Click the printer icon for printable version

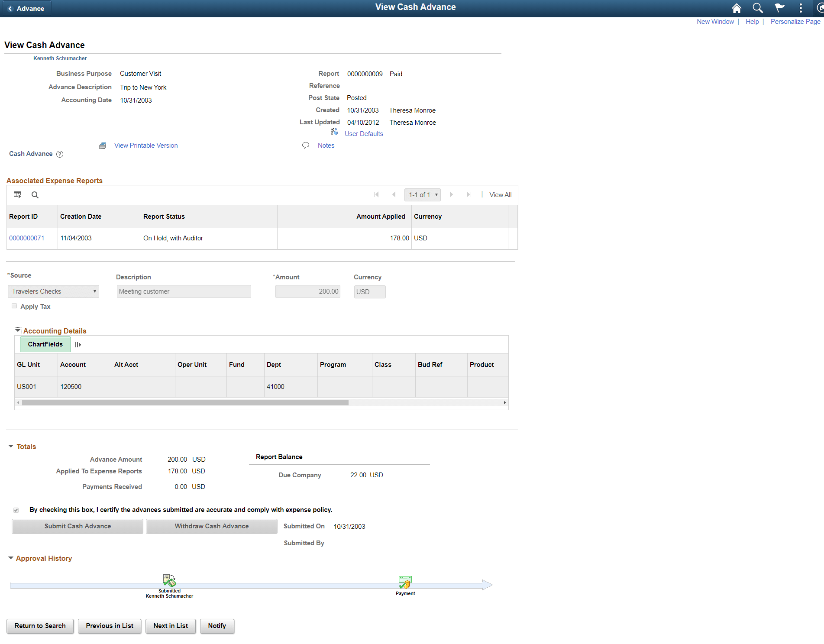(x=103, y=145)
